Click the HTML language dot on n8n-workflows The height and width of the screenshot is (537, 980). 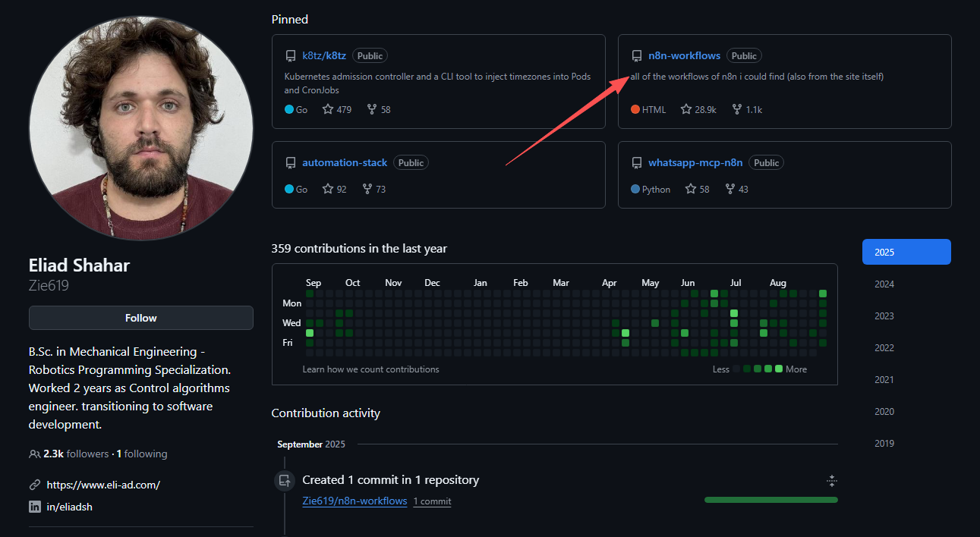pos(635,109)
